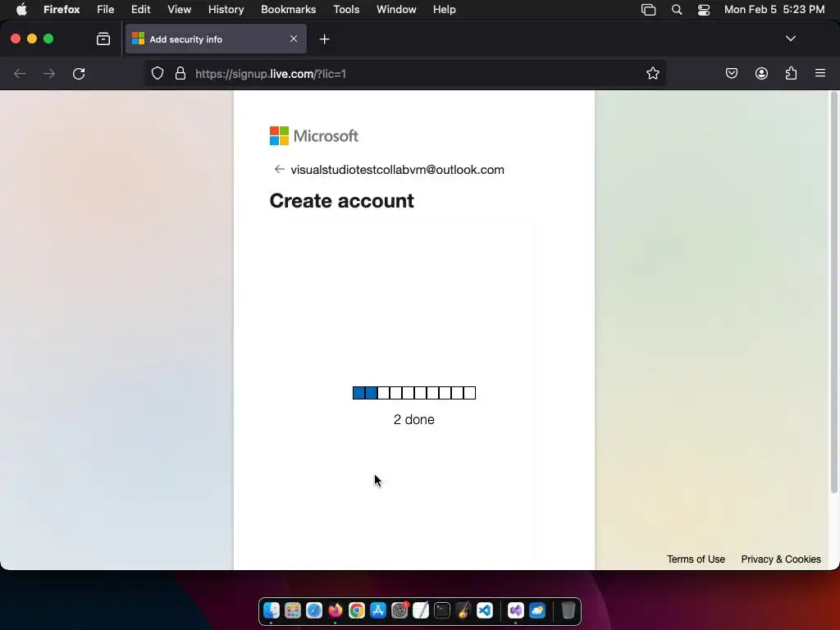Open the File menu
Image resolution: width=840 pixels, height=630 pixels.
click(106, 10)
